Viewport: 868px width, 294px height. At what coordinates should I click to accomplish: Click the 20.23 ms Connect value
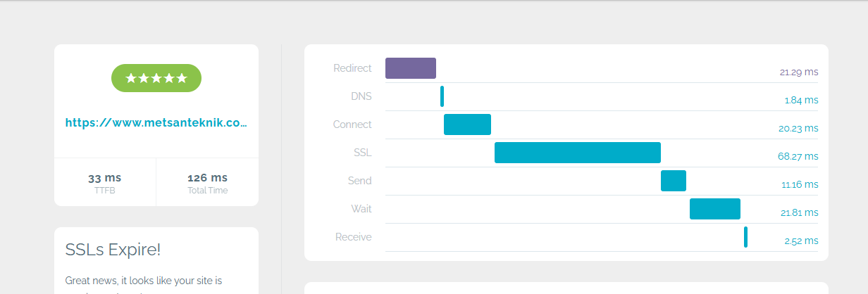pos(799,129)
